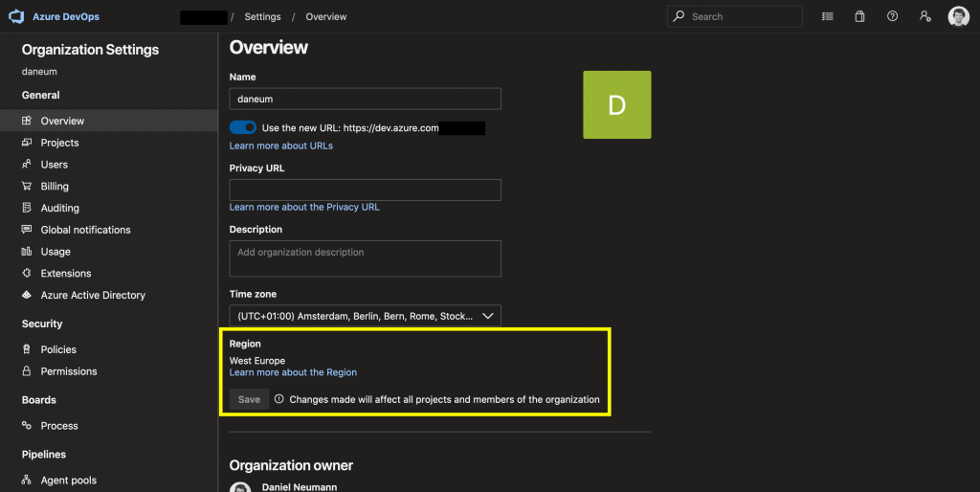Select Projects in settings menu
Screen dimensions: 980x492
click(60, 143)
